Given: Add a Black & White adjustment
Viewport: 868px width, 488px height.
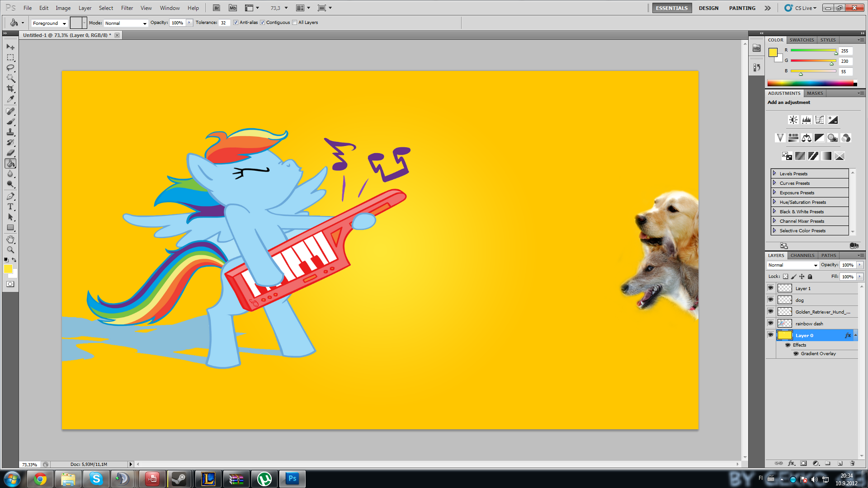Looking at the screenshot, I should (820, 138).
